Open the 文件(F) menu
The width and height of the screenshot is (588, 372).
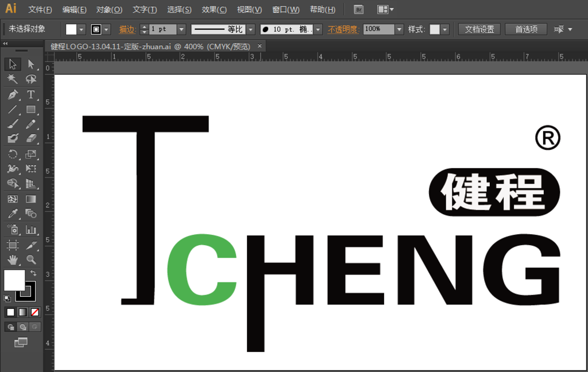[x=40, y=9]
